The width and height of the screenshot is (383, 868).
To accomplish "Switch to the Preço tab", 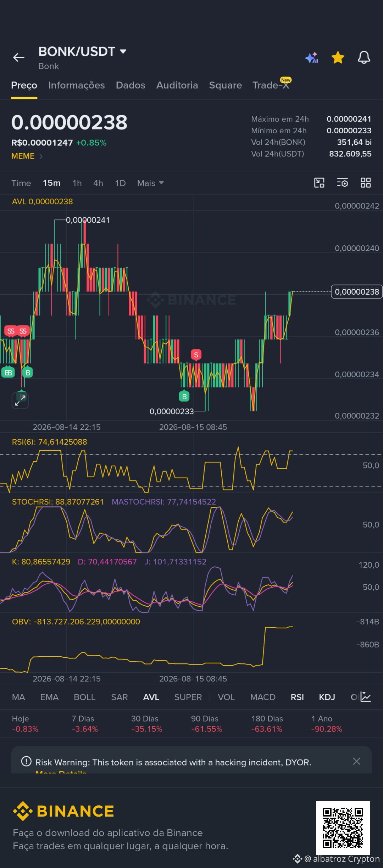I will coord(24,85).
